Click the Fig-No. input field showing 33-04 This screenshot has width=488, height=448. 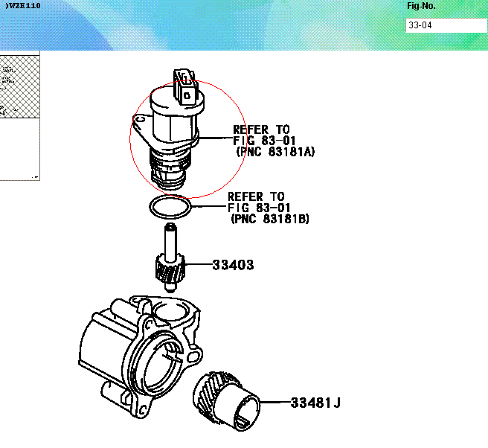point(445,25)
